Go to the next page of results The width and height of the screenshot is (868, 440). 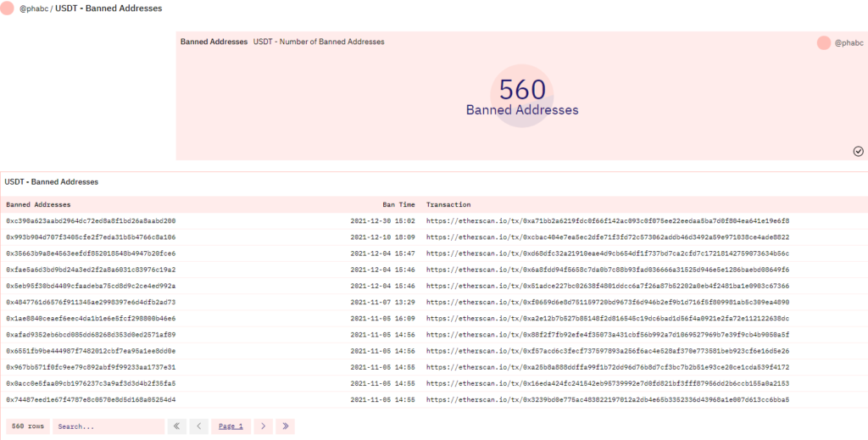pos(264,426)
